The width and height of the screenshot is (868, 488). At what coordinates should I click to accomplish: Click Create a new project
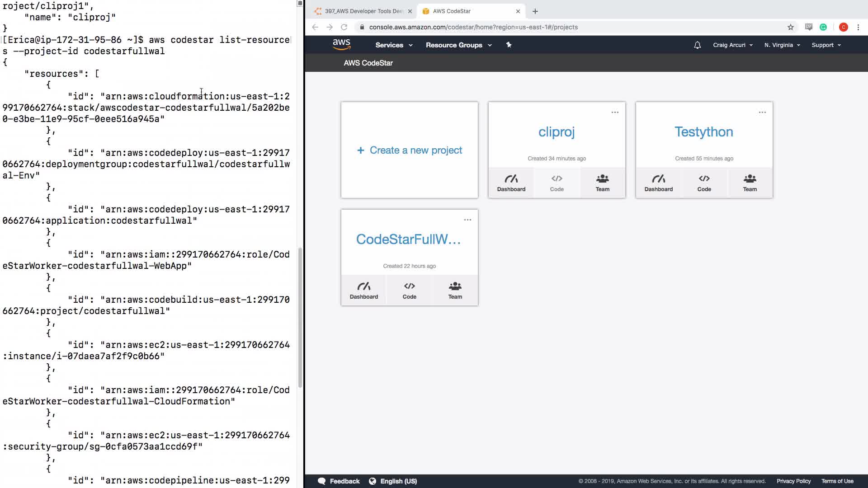(410, 150)
